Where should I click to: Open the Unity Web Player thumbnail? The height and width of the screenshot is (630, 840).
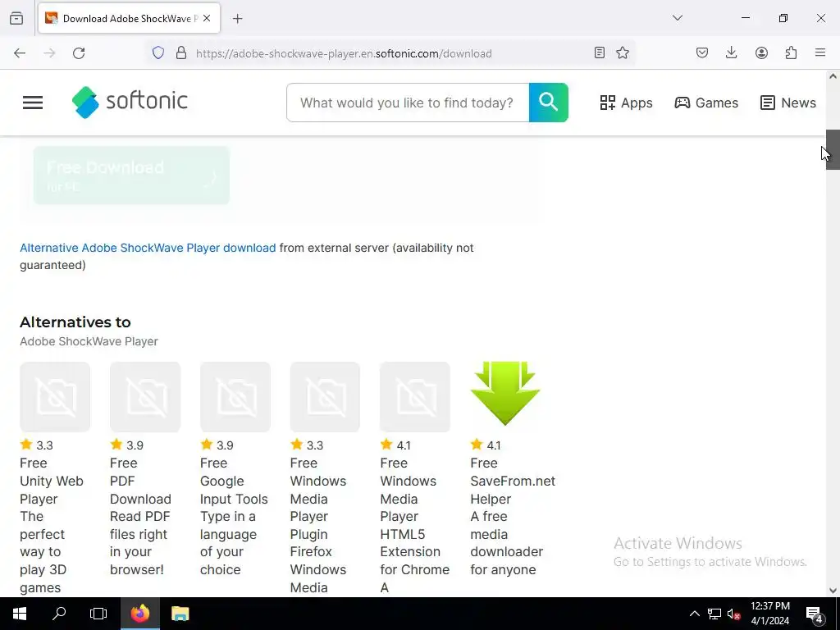tap(55, 397)
